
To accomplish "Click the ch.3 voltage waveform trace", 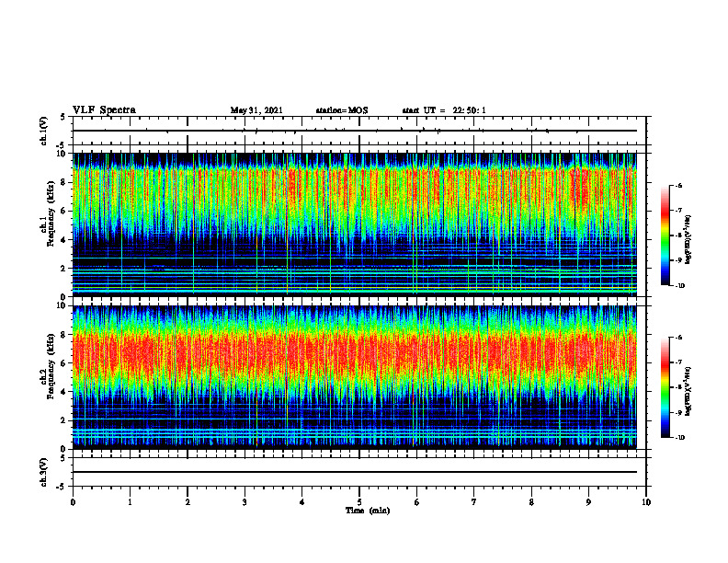I will (354, 472).
